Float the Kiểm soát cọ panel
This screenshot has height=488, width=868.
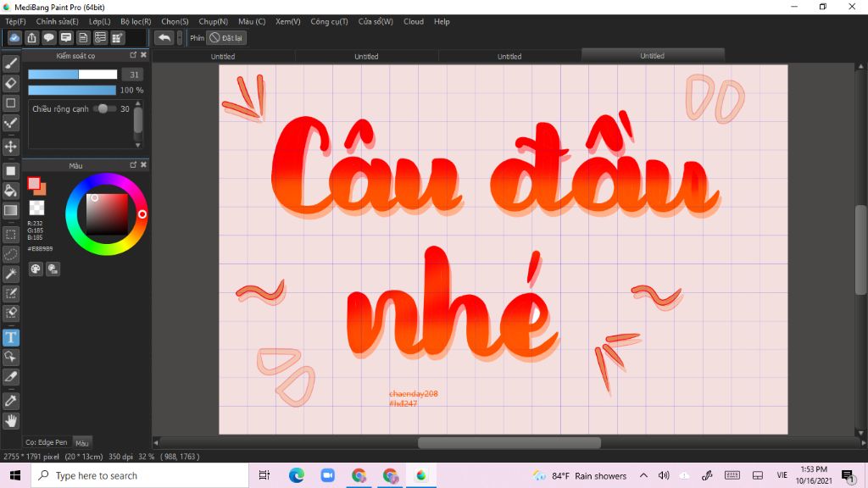click(133, 55)
